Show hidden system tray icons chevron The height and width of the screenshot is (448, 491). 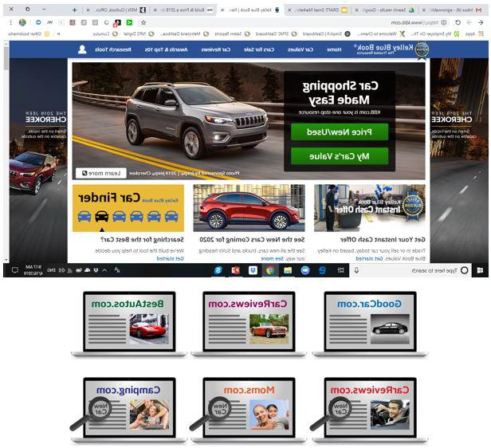pos(104,270)
